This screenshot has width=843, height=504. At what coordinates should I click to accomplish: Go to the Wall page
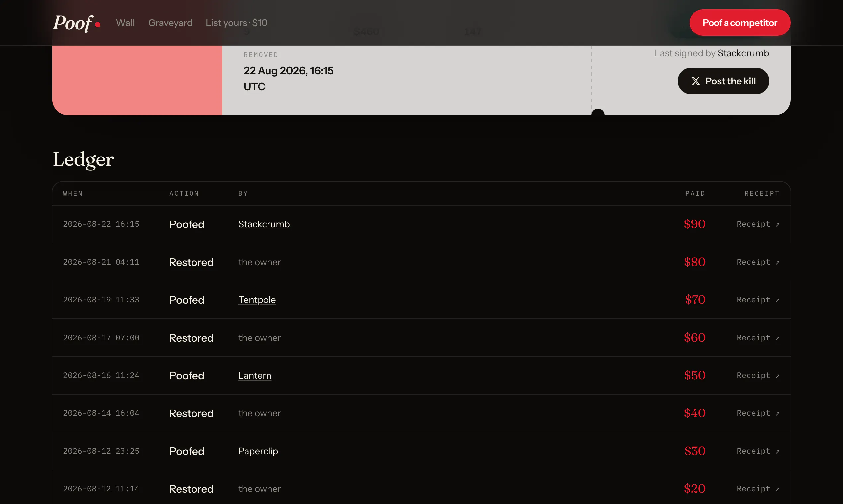pos(125,23)
